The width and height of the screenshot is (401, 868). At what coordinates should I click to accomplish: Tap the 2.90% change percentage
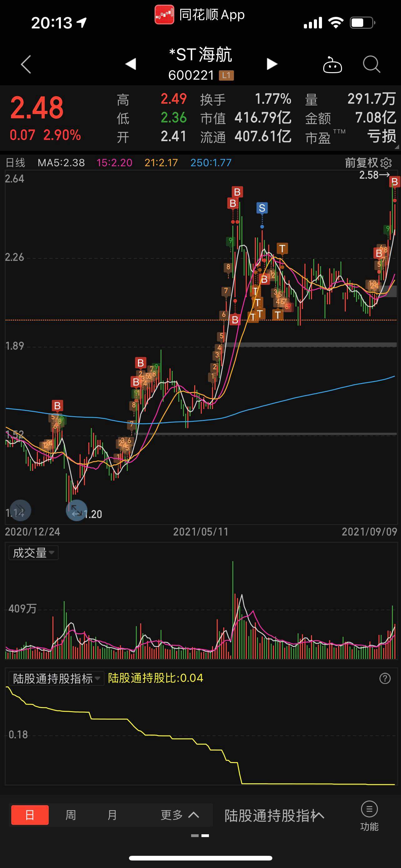(x=62, y=135)
